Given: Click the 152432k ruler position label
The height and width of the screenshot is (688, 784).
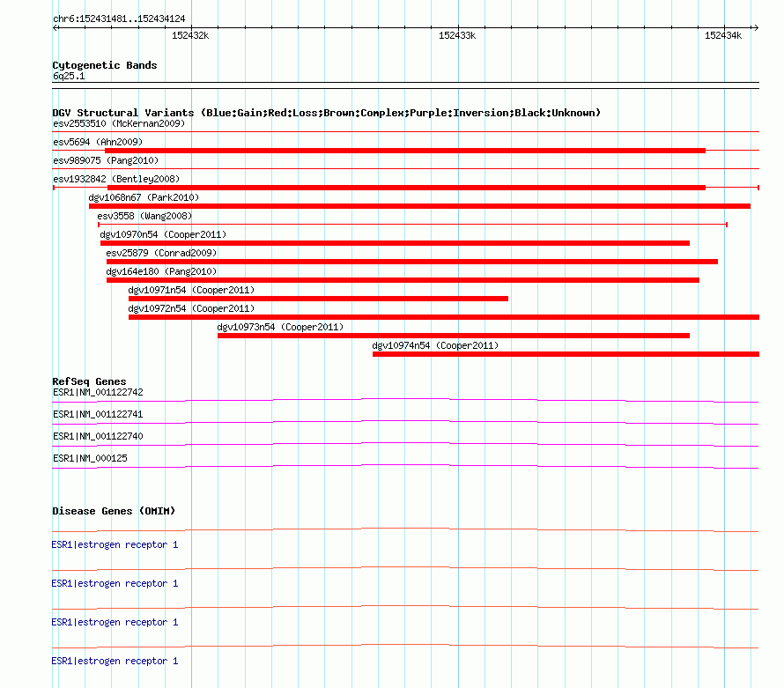Looking at the screenshot, I should (190, 35).
